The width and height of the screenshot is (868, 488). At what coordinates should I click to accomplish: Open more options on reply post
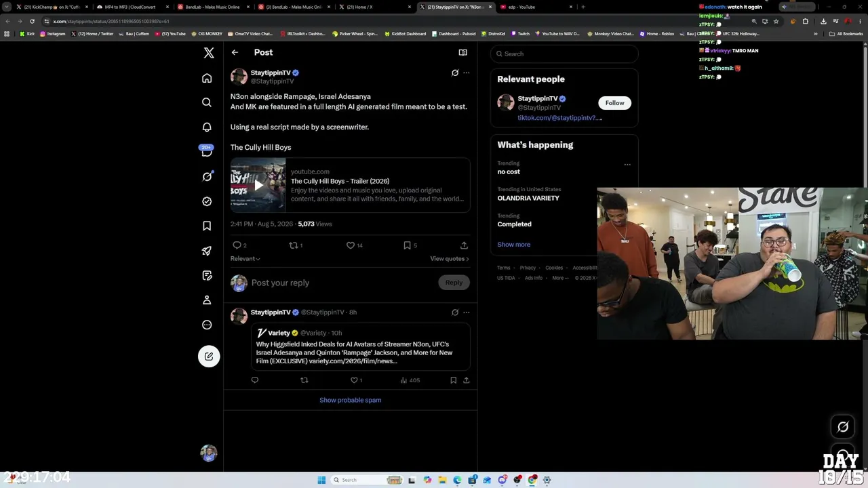pos(466,312)
